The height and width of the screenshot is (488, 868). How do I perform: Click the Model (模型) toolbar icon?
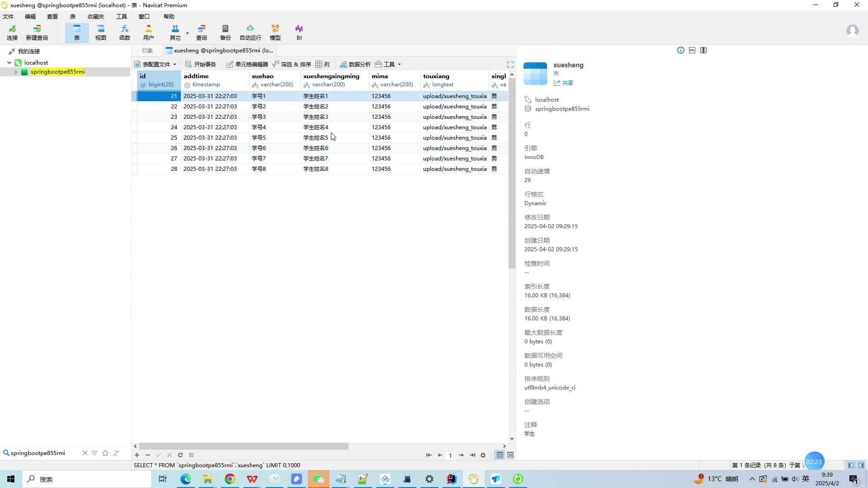pyautogui.click(x=275, y=32)
